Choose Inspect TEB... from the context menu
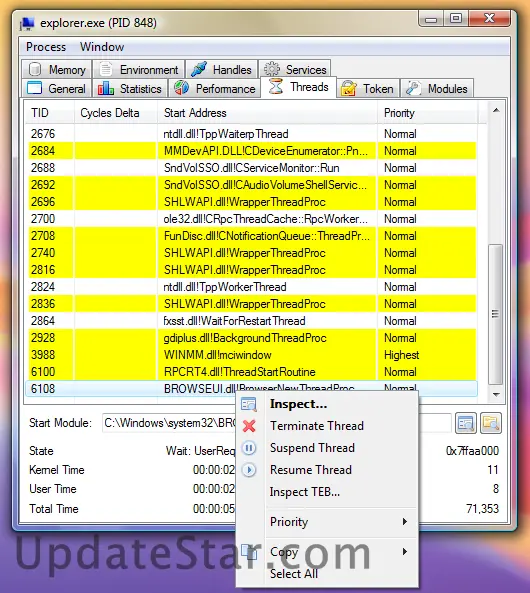Image resolution: width=530 pixels, height=593 pixels. 327,492
